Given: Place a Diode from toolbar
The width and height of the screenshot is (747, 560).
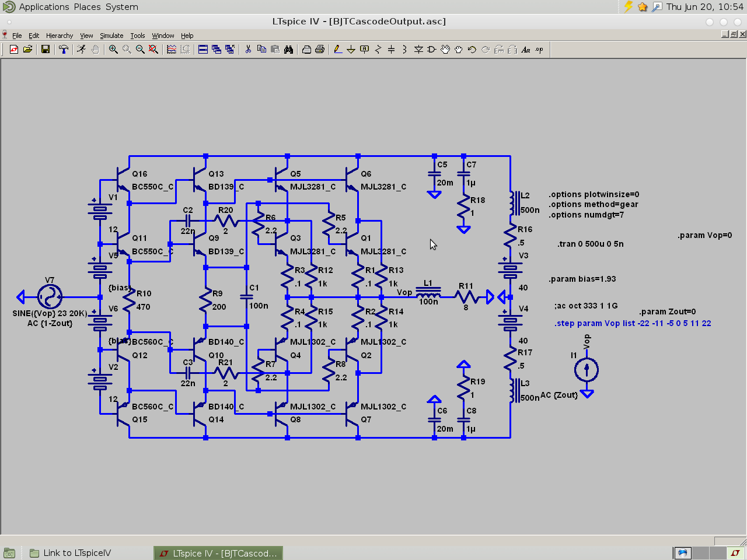Looking at the screenshot, I should (x=418, y=50).
